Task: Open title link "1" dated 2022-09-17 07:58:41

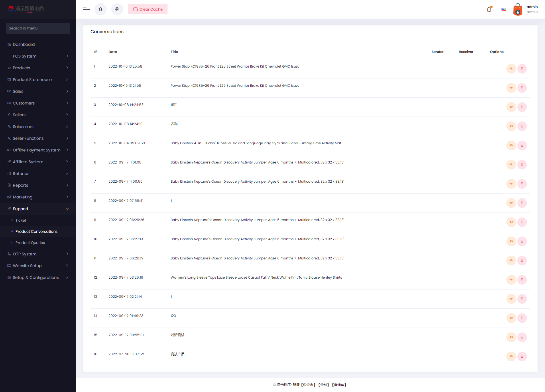Action: (171, 201)
